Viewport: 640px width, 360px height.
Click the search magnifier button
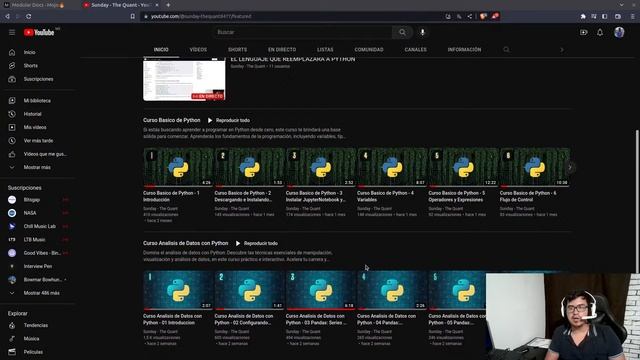point(402,32)
